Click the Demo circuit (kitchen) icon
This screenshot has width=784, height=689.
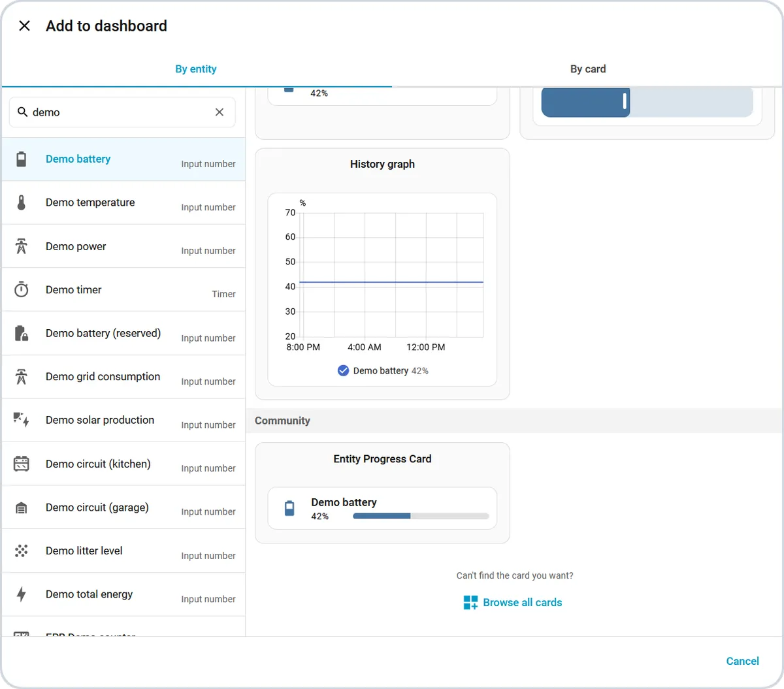pos(22,464)
